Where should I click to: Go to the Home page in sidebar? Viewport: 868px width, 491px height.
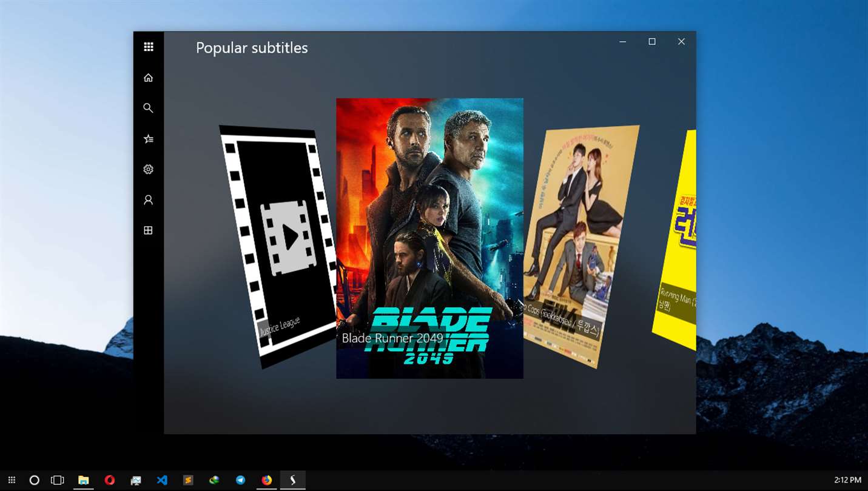tap(148, 78)
